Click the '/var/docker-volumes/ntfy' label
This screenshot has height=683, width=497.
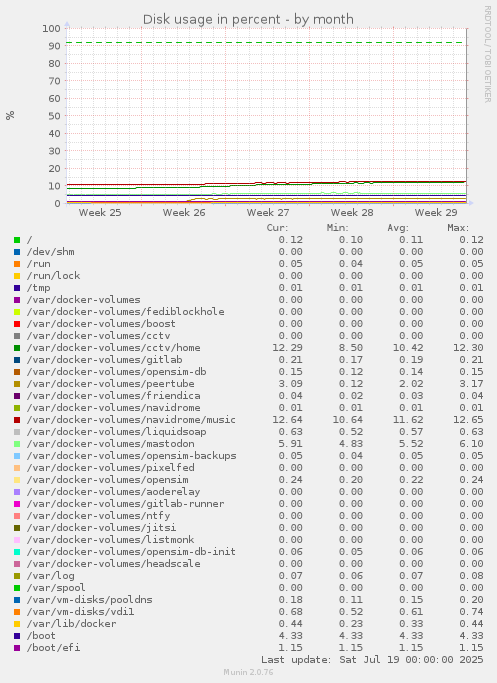(98, 516)
